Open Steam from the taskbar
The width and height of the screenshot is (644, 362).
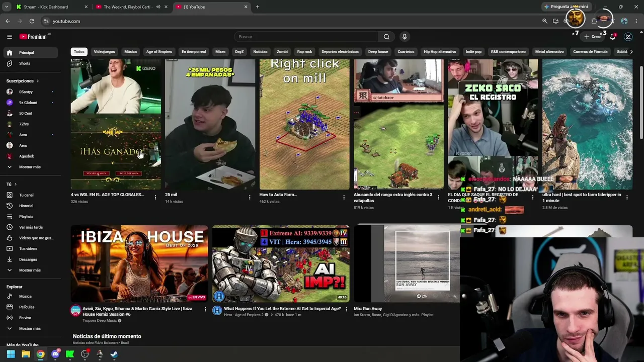click(114, 354)
